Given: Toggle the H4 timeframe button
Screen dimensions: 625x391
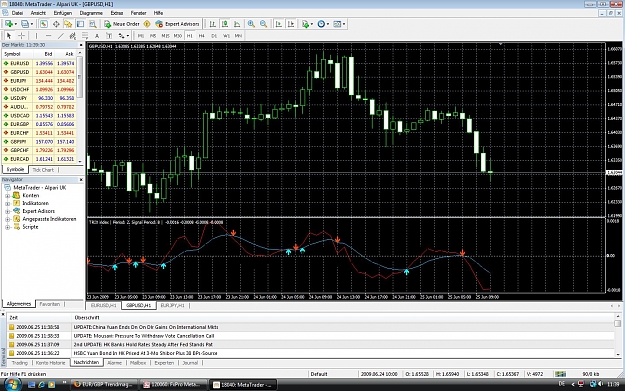Looking at the screenshot, I should (x=202, y=36).
